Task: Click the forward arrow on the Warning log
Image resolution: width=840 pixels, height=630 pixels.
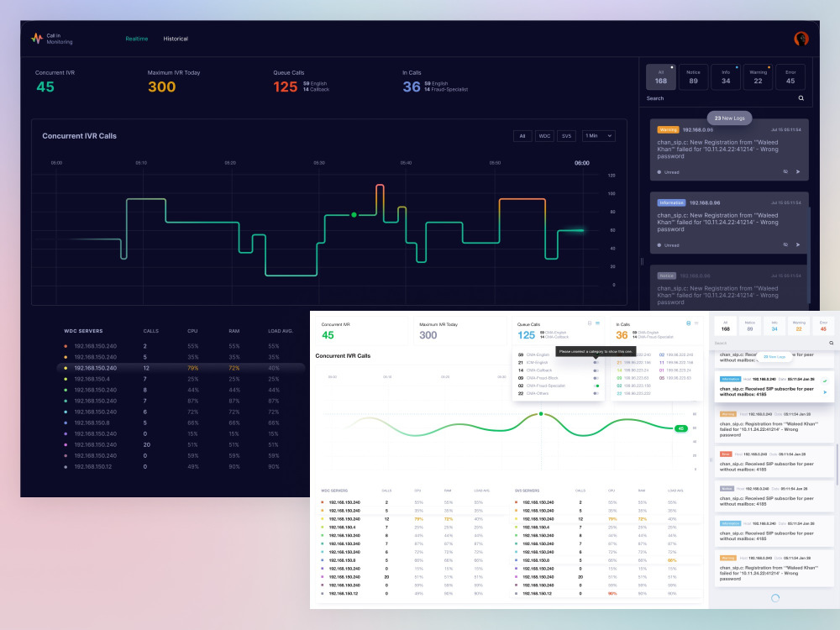Action: point(798,171)
